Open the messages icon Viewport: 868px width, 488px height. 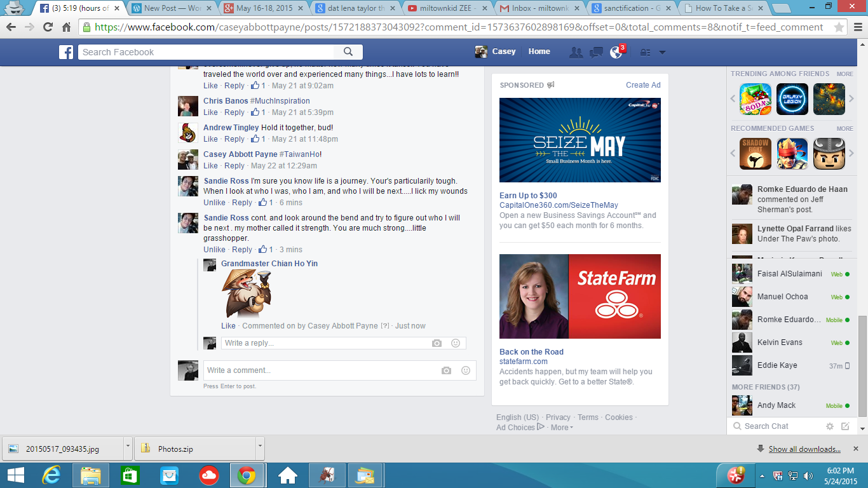pyautogui.click(x=596, y=52)
